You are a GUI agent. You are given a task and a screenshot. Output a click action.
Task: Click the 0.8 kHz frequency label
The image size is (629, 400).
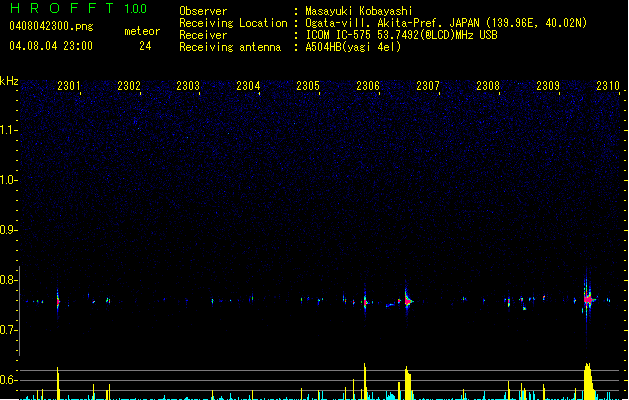pyautogui.click(x=8, y=280)
